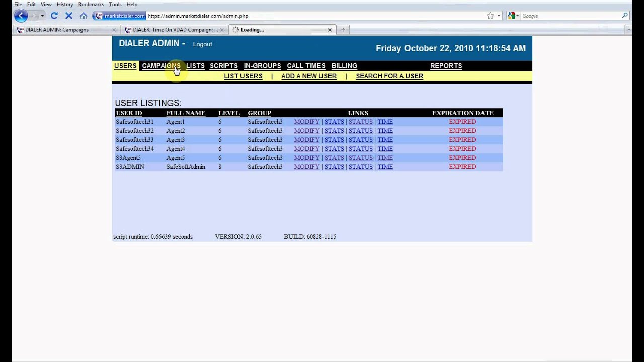Sort by GROUP column header
The image size is (644, 362).
click(x=259, y=113)
